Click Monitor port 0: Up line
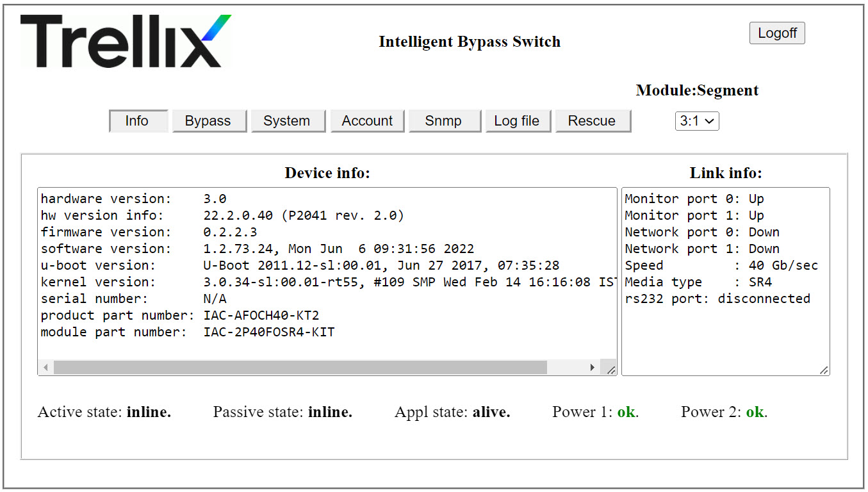Screen dimensions: 868x492 pyautogui.click(x=694, y=199)
